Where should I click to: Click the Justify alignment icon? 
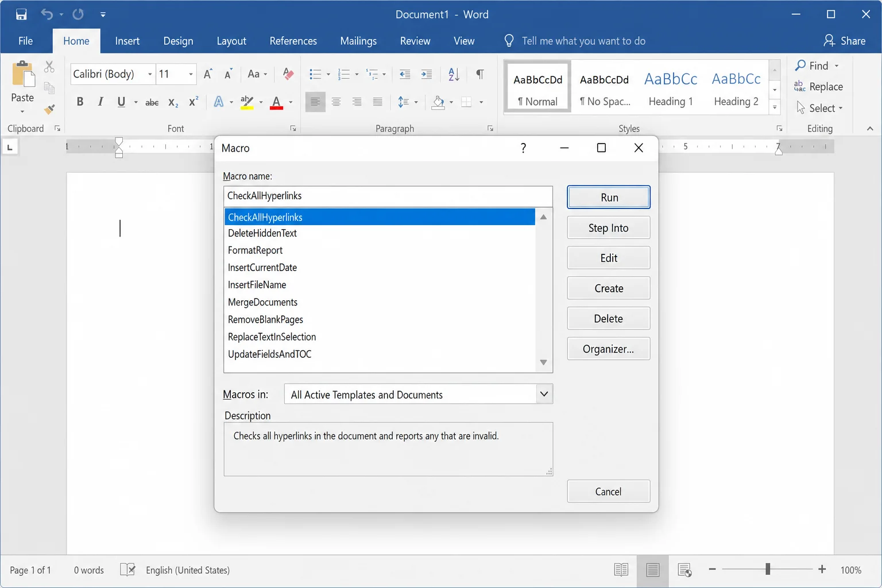pyautogui.click(x=377, y=102)
